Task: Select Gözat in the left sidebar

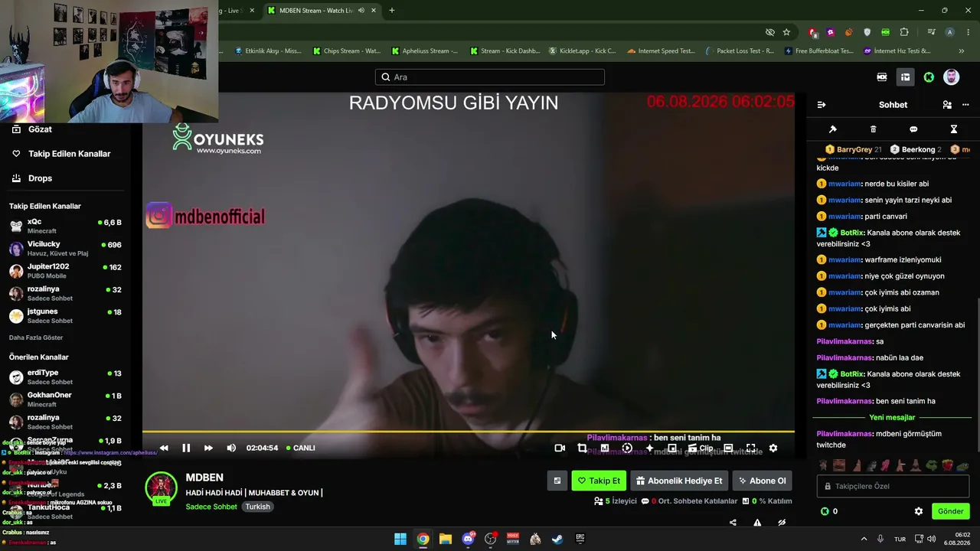Action: tap(40, 129)
